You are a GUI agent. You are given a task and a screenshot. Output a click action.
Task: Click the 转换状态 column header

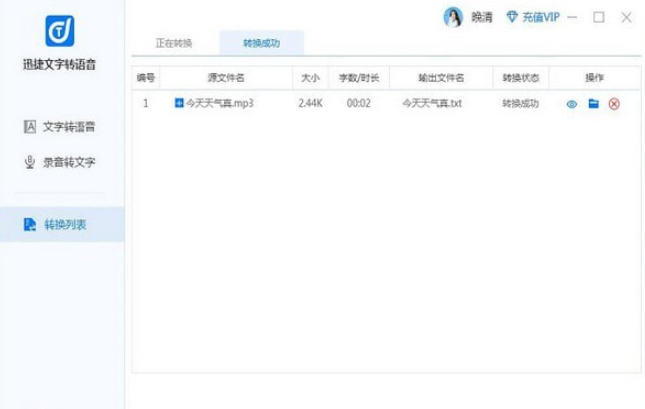click(521, 78)
